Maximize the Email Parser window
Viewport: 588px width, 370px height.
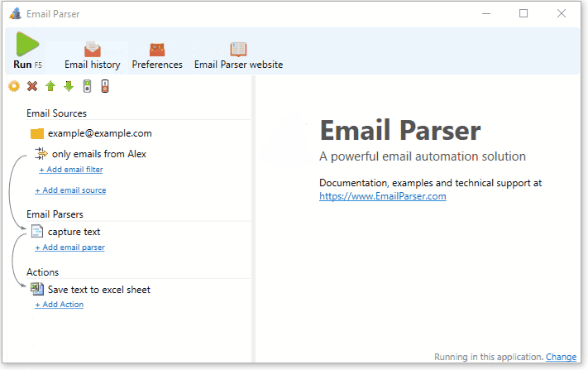pyautogui.click(x=523, y=13)
